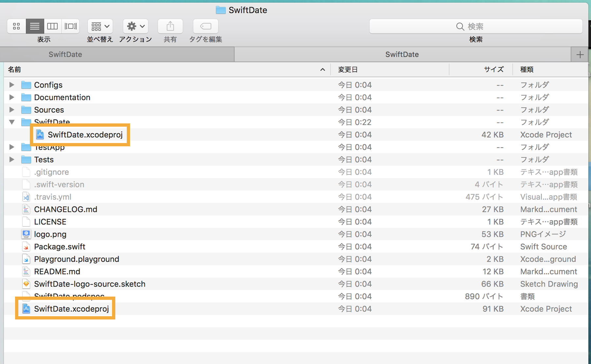Switch to the left SwiftDate tab

(x=66, y=54)
